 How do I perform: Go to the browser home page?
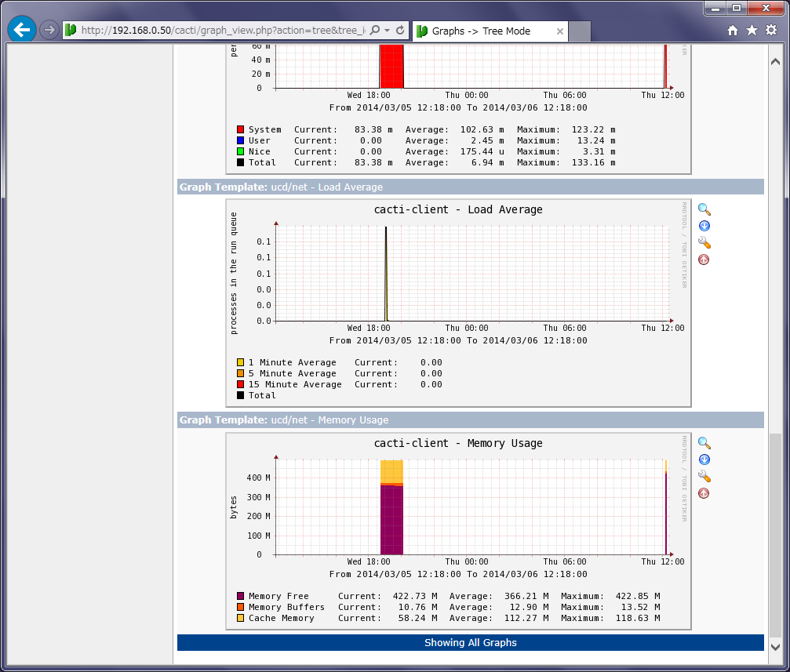[x=733, y=31]
